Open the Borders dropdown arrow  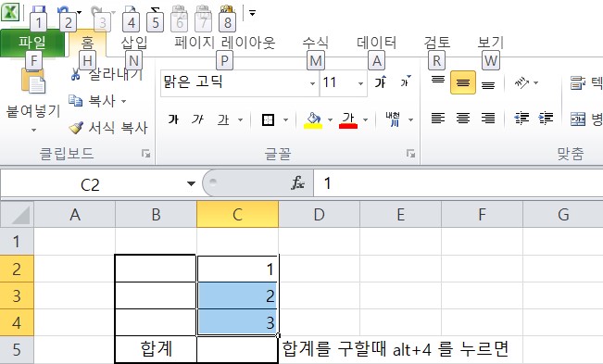tap(285, 119)
